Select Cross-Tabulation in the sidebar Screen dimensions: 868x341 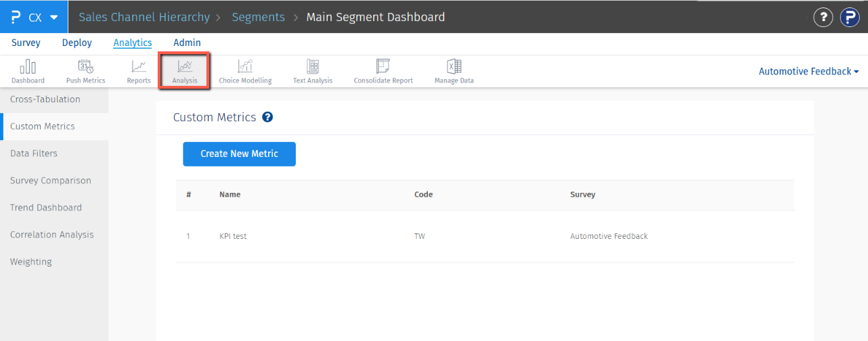click(x=45, y=99)
